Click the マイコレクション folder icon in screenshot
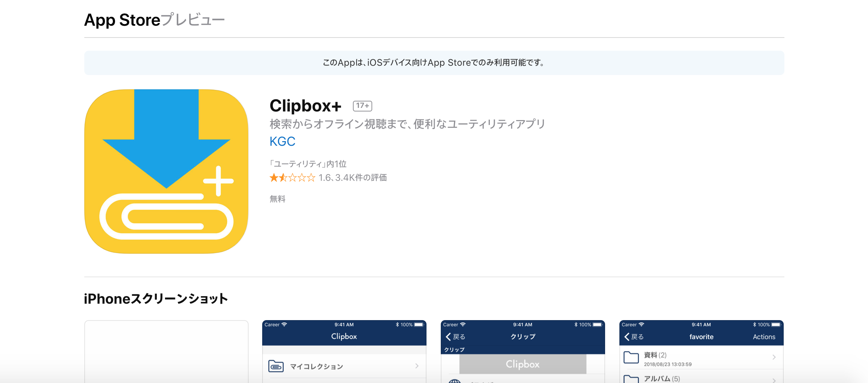This screenshot has width=868, height=383. [x=276, y=366]
